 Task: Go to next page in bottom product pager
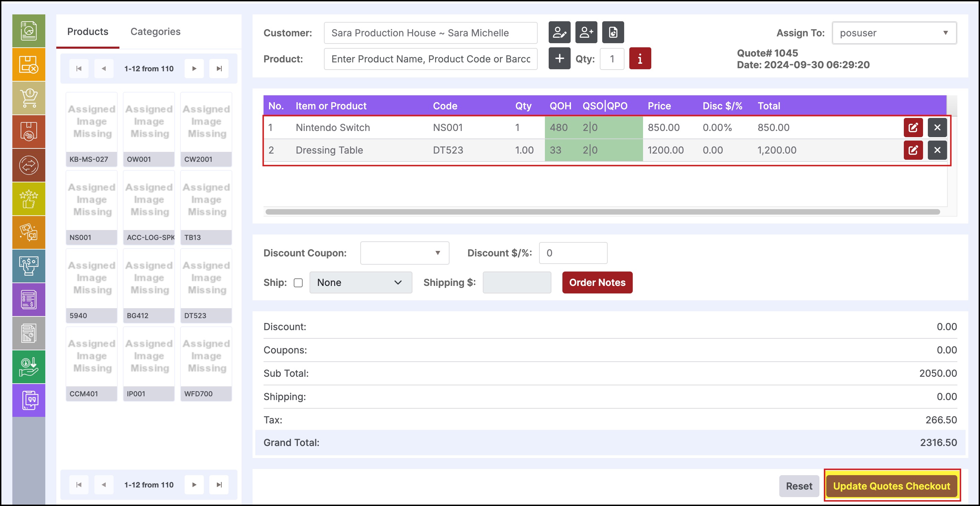click(x=194, y=485)
